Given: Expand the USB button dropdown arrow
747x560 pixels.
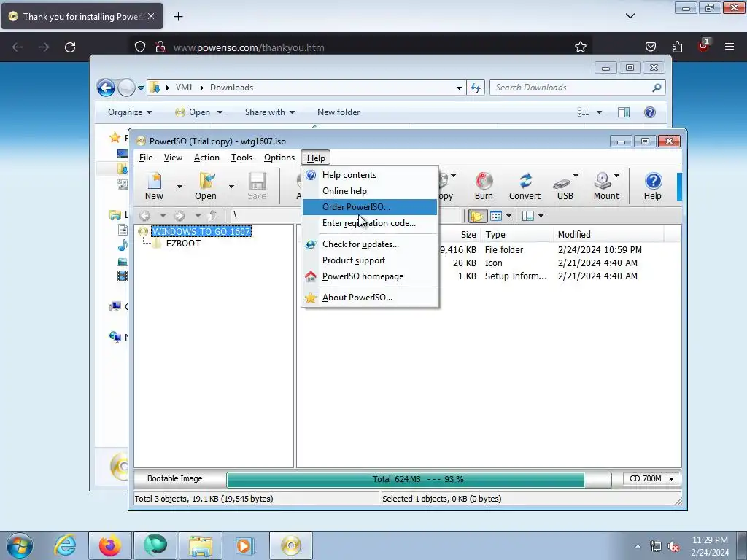Looking at the screenshot, I should coord(576,176).
